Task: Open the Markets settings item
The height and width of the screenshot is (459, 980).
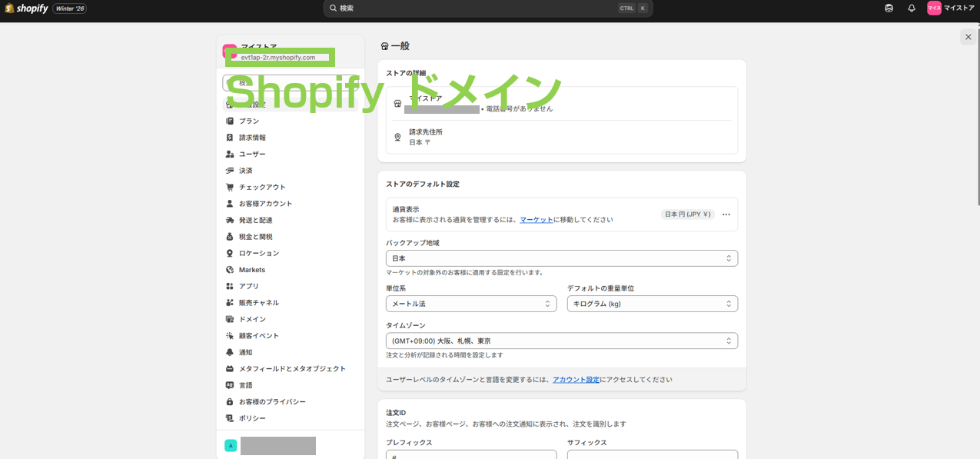Action: tap(251, 270)
